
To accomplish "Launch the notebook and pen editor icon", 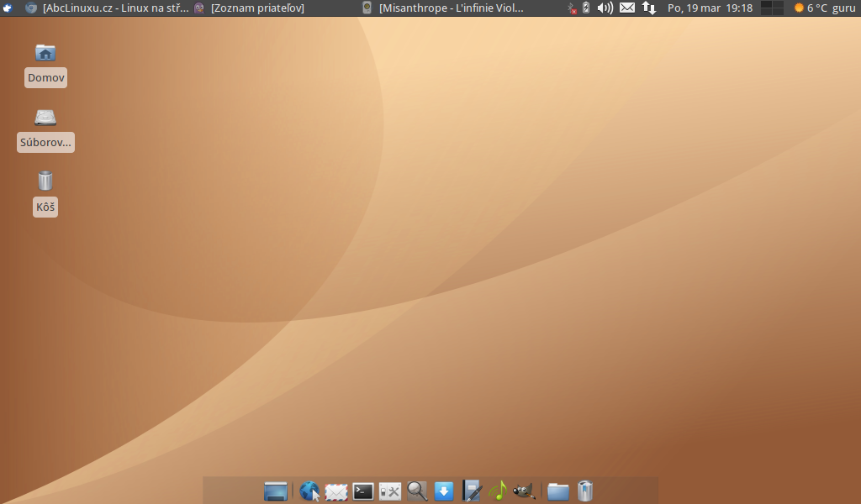I will [x=471, y=491].
